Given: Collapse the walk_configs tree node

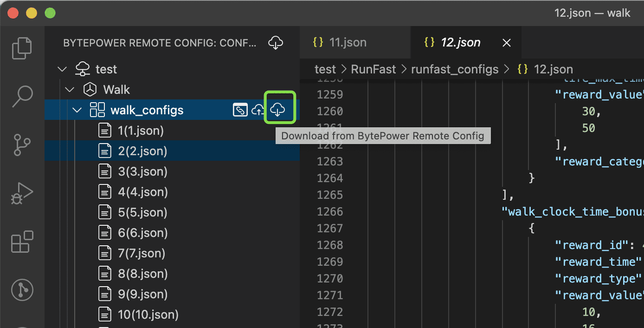Looking at the screenshot, I should 77,110.
